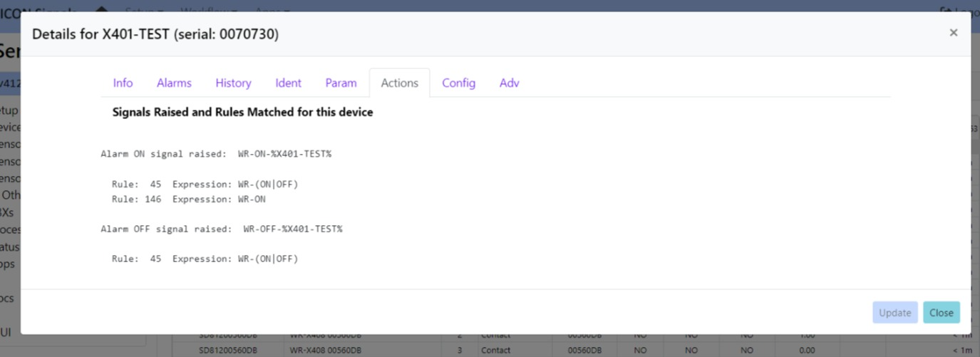The width and height of the screenshot is (980, 357).
Task: Click the active Actions tab
Action: click(x=399, y=83)
